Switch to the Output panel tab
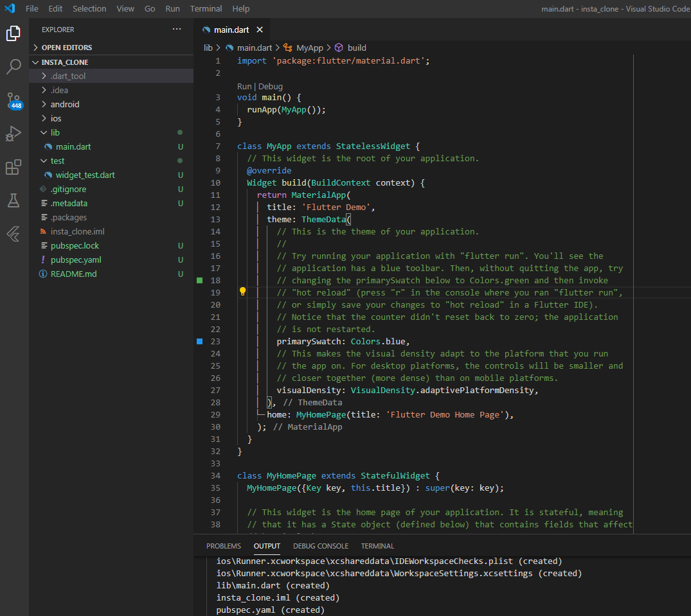 (x=267, y=546)
